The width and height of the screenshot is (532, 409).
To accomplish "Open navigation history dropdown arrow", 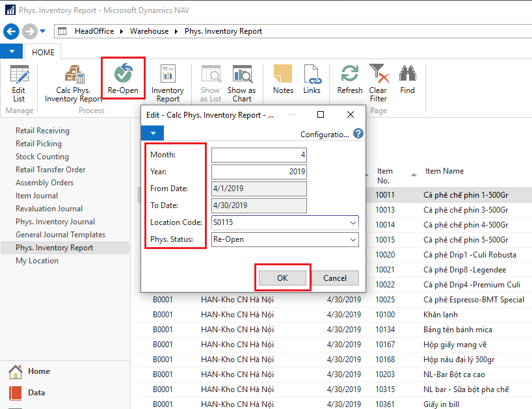I will [x=43, y=31].
